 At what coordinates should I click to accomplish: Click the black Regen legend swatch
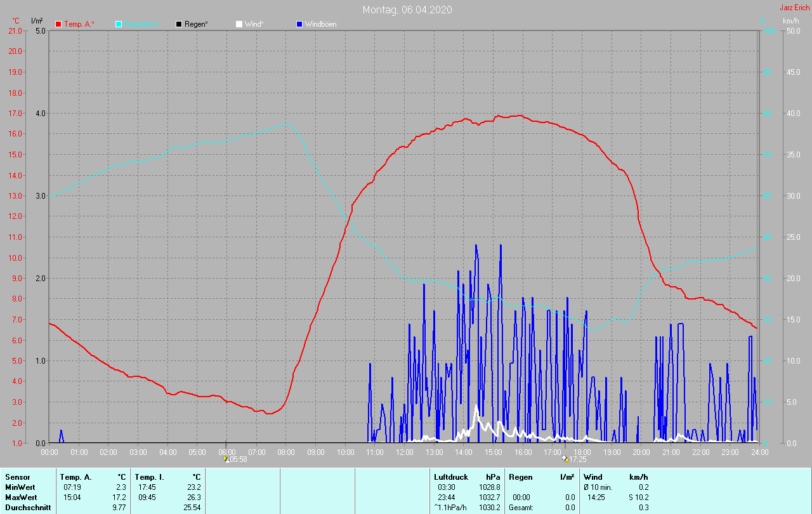(179, 24)
